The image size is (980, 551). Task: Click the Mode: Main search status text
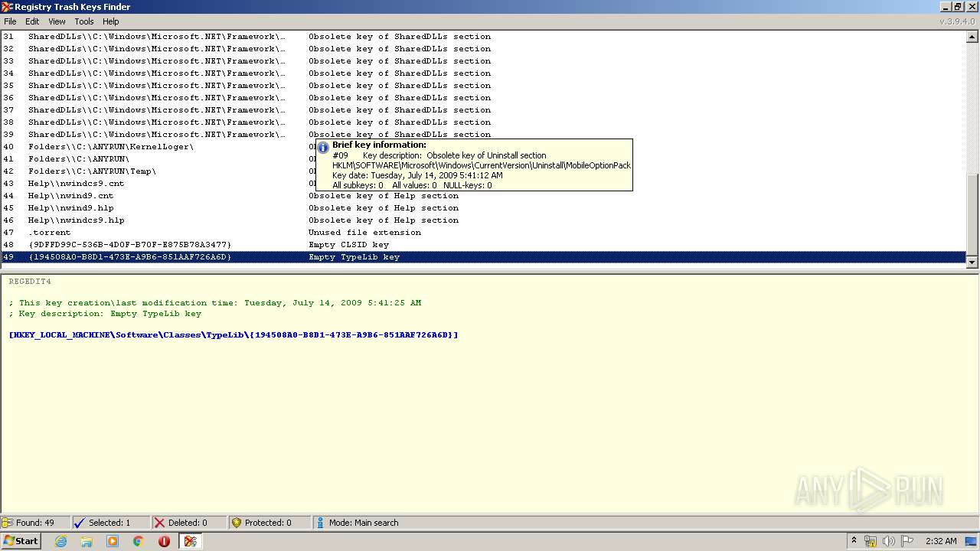(364, 523)
